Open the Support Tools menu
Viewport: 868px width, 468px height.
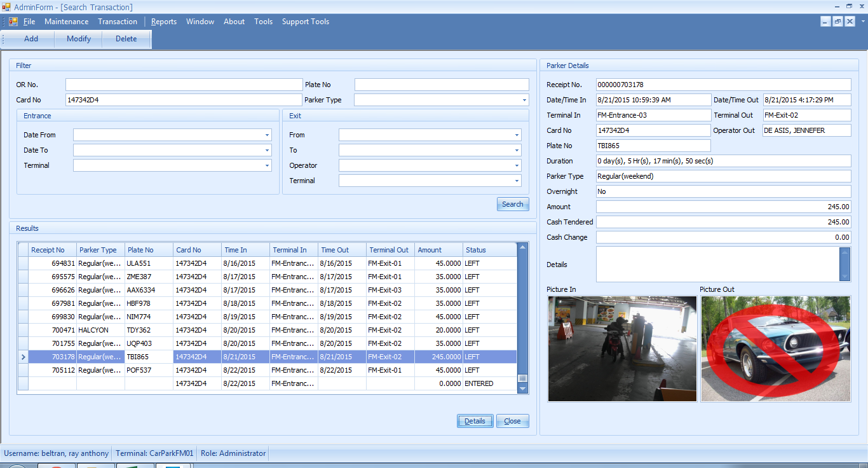pyautogui.click(x=306, y=22)
